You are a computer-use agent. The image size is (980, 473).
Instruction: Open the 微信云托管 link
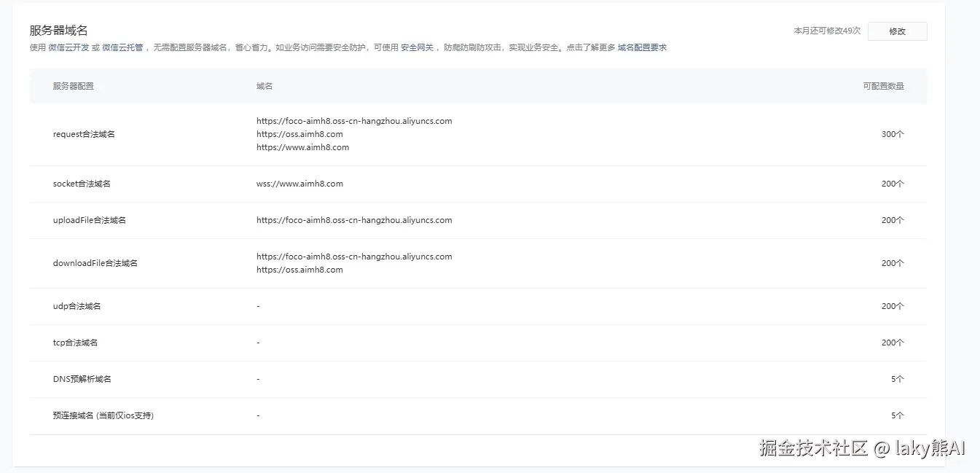pos(122,47)
